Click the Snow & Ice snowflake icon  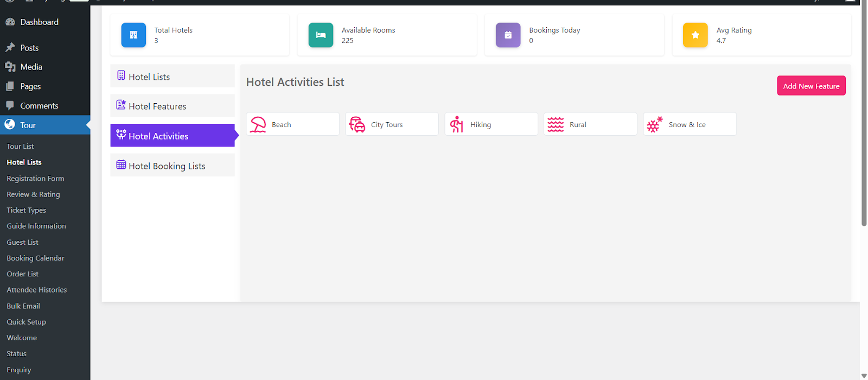[x=655, y=124]
